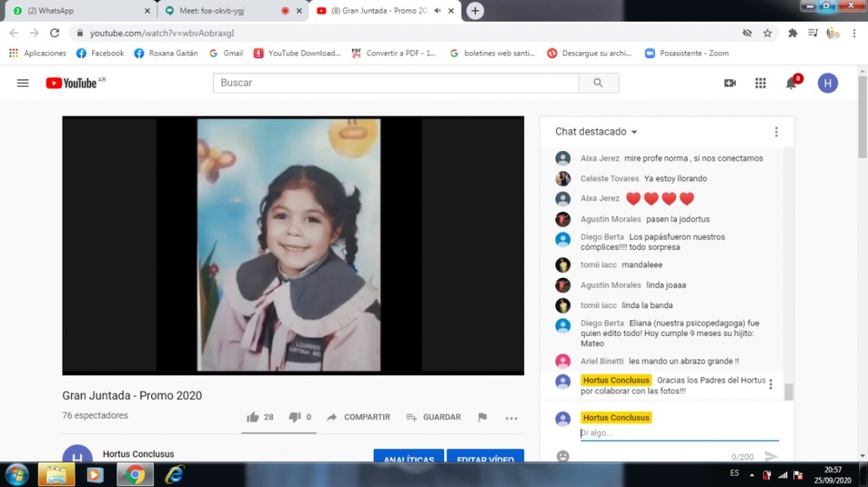
Task: Click the search magnifier button
Action: [598, 83]
